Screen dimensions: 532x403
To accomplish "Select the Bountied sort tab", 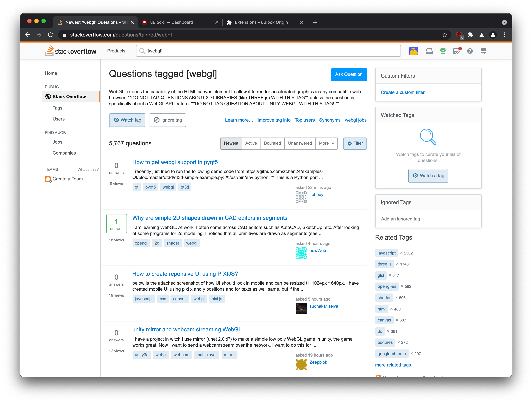I will point(272,143).
